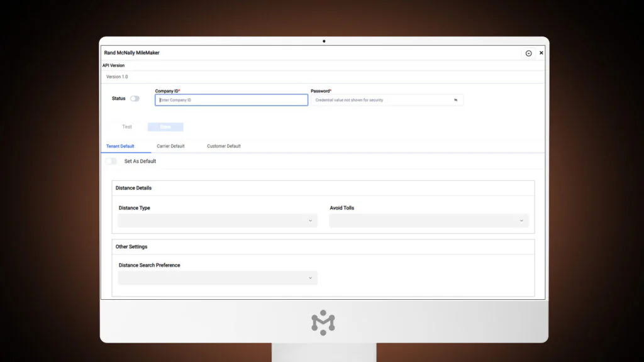The height and width of the screenshot is (362, 644).
Task: Click the Test button
Action: [x=127, y=127]
